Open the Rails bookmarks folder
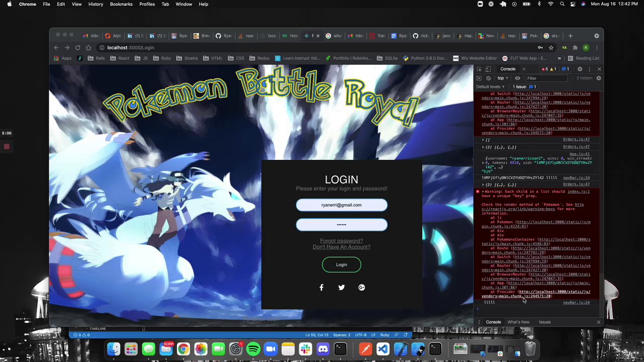The width and height of the screenshot is (644, 362). tap(96, 58)
